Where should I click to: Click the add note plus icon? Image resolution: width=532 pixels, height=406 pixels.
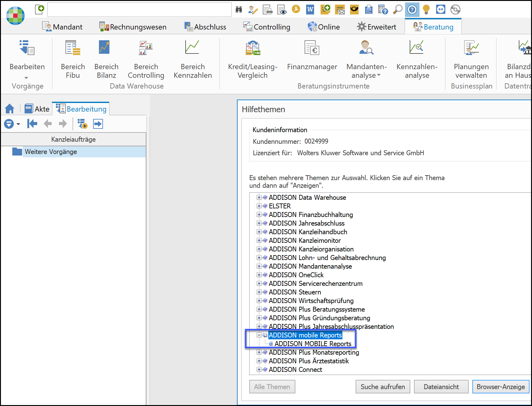[x=325, y=9]
